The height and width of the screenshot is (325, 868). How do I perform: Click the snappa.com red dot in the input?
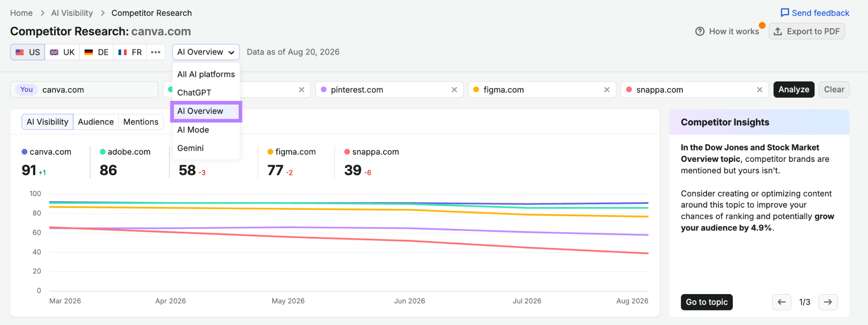(629, 89)
